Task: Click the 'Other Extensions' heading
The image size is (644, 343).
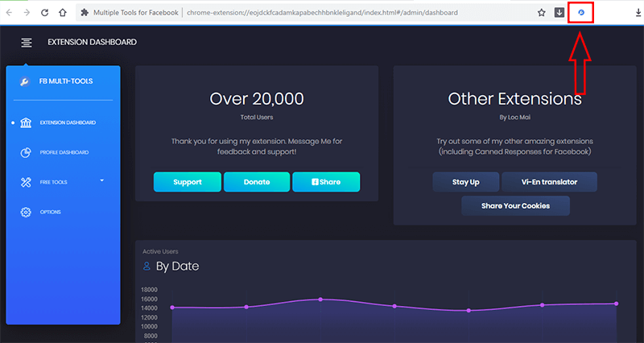Action: tap(514, 98)
